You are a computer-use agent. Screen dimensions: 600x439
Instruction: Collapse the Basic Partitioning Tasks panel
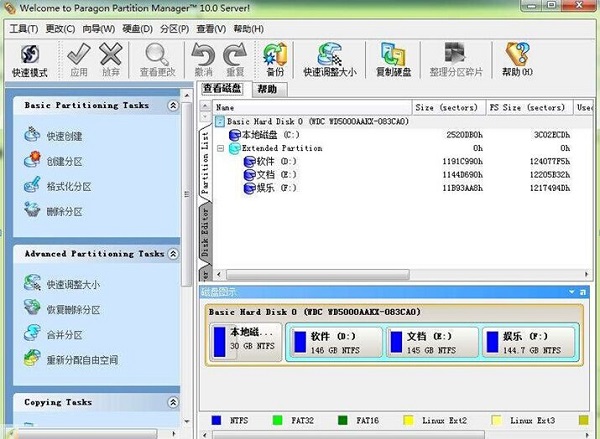pyautogui.click(x=173, y=105)
